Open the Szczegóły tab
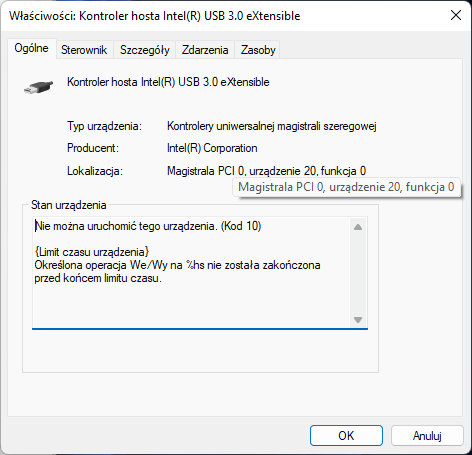 (145, 50)
